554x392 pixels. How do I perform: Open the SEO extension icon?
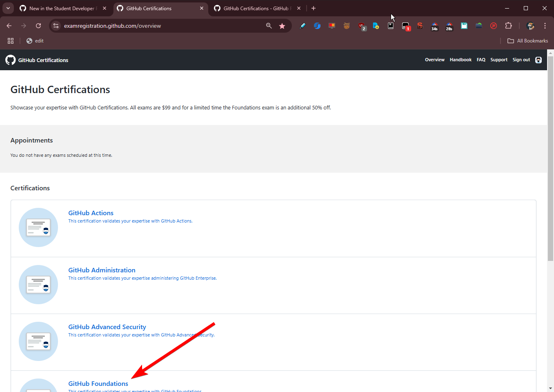pos(420,26)
